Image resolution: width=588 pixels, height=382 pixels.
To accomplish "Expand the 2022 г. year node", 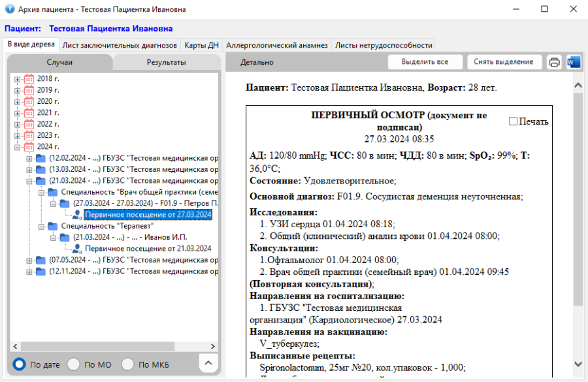I will point(17,125).
